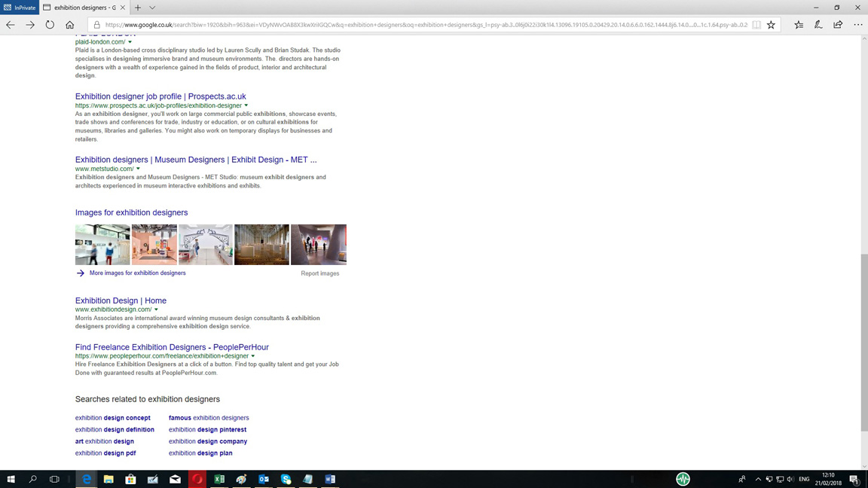Expand the peopleperhour.com URL dropdown arrow
The width and height of the screenshot is (868, 488).
tap(253, 356)
